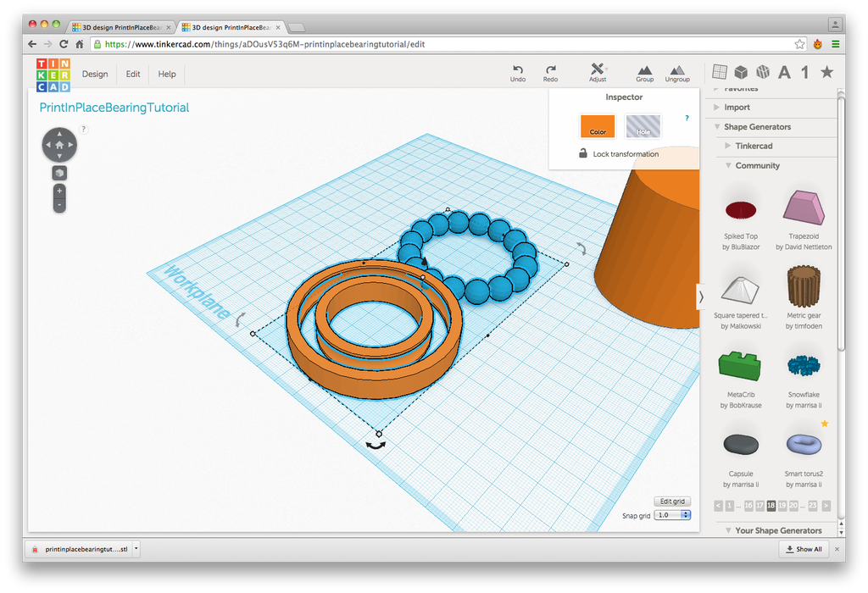
Task: Click the Chrome user profile icon
Action: pyautogui.click(x=835, y=25)
